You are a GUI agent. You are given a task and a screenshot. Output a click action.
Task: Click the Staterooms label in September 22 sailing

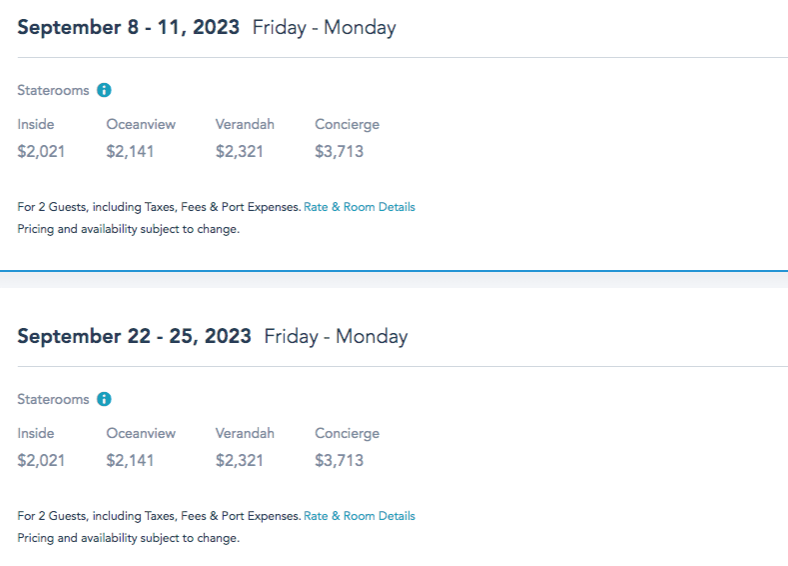[53, 399]
